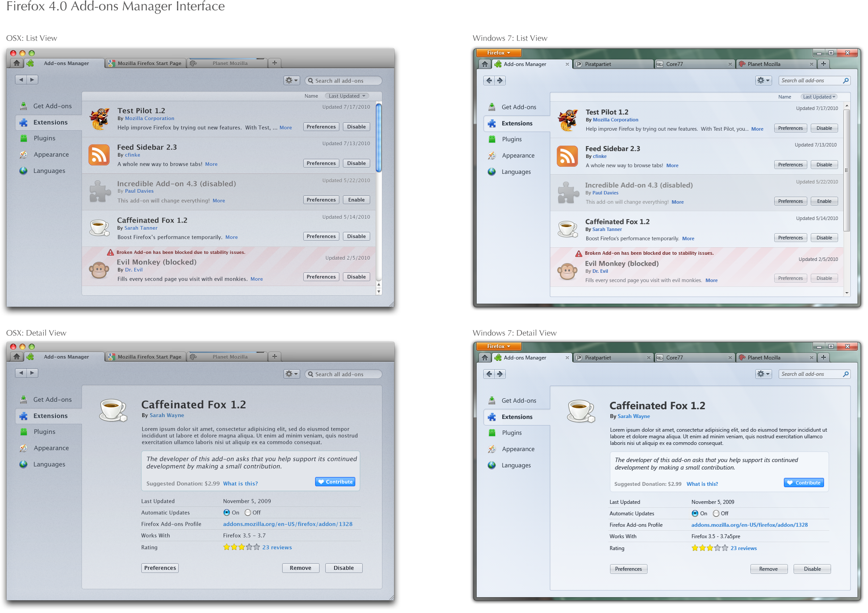Open gear tools menu in OSX List View
Viewport: 868px width, 613px height.
[291, 81]
